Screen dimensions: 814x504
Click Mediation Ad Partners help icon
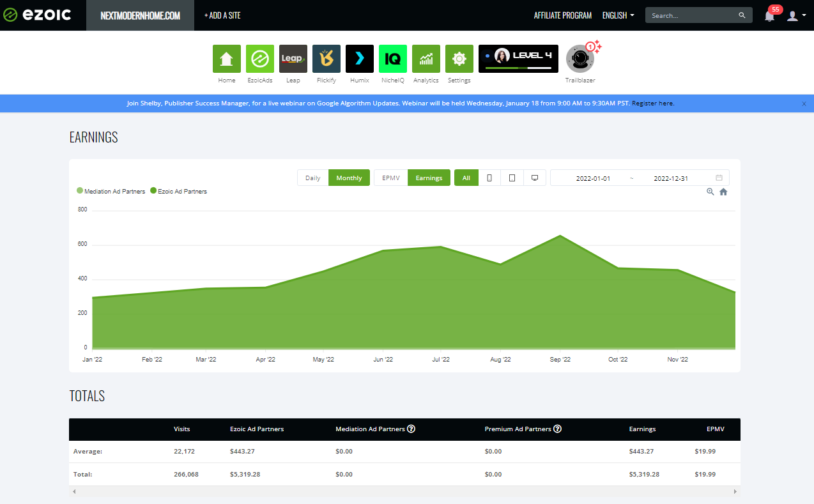411,429
